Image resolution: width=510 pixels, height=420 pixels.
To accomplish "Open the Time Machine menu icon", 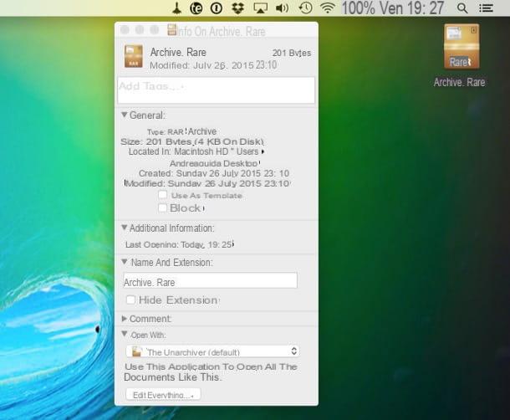I will [305, 8].
